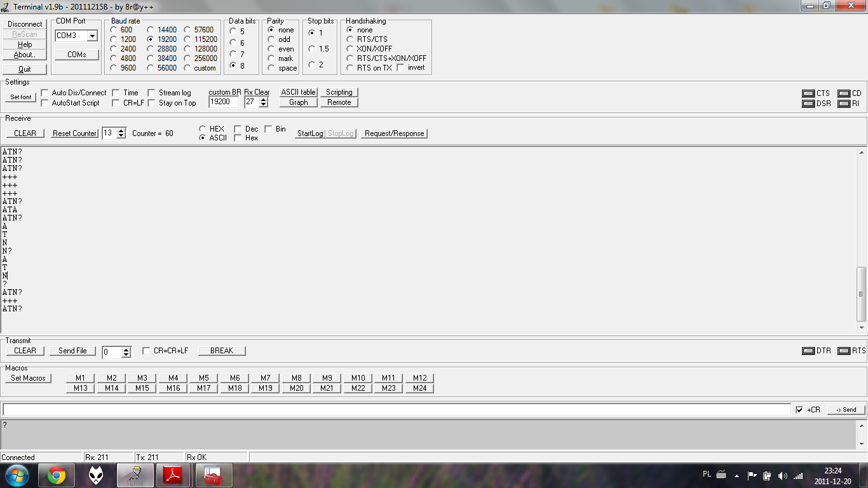Open the Adobe Reader taskbar icon
The image size is (868, 488).
(174, 475)
